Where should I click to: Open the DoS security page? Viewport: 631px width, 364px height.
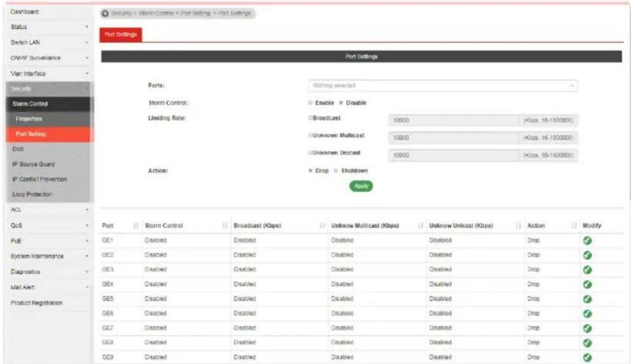[x=50, y=149]
